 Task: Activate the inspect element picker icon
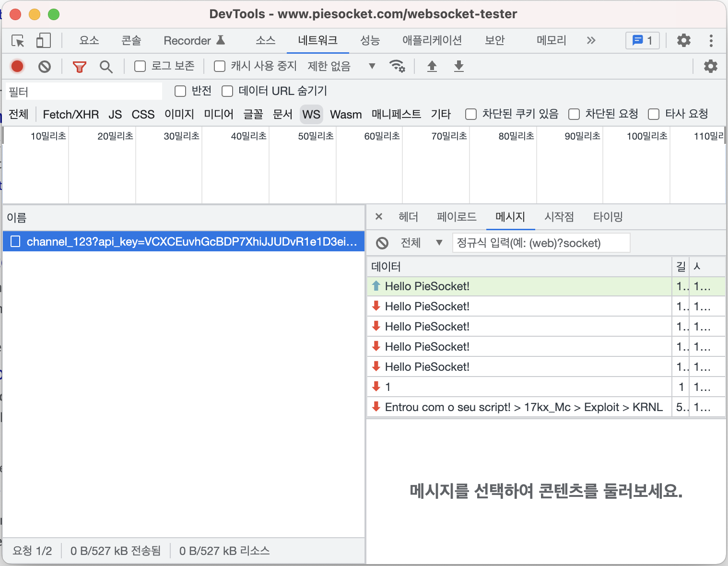click(18, 41)
